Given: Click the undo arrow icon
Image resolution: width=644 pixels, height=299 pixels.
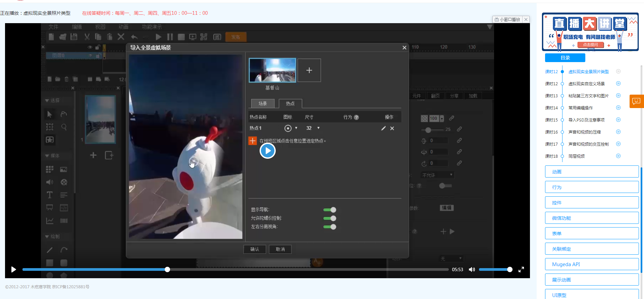Looking at the screenshot, I should tap(134, 37).
